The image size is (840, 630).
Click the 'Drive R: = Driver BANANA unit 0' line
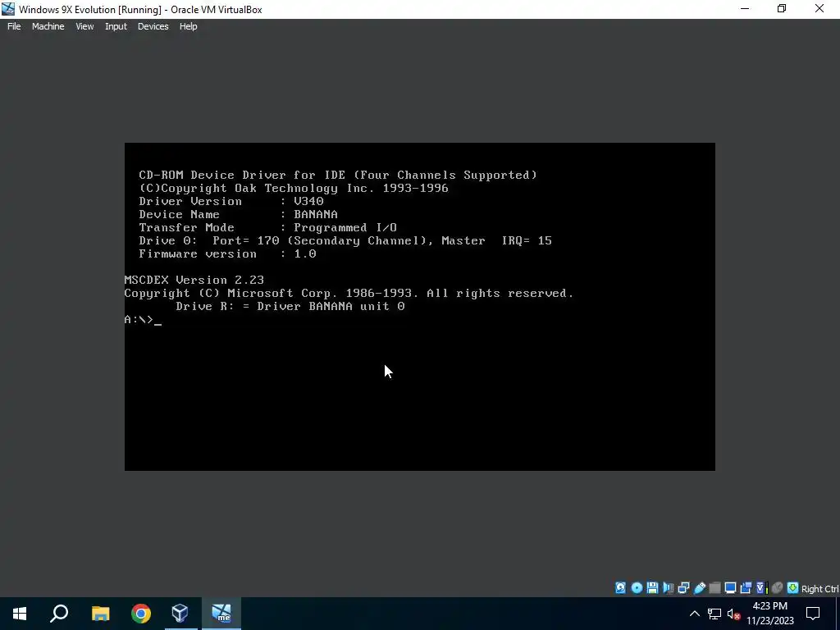[x=290, y=307]
